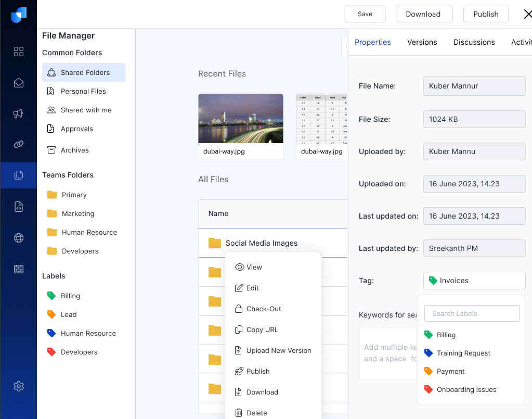Select the file manager documents sidebar icon
532x419 pixels.
pyautogui.click(x=19, y=175)
